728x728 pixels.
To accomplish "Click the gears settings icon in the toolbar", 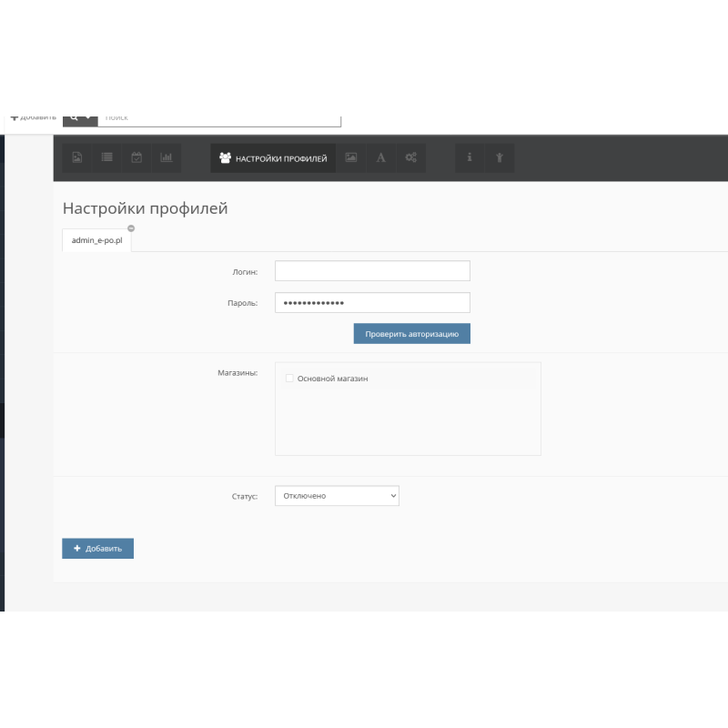I will [409, 157].
